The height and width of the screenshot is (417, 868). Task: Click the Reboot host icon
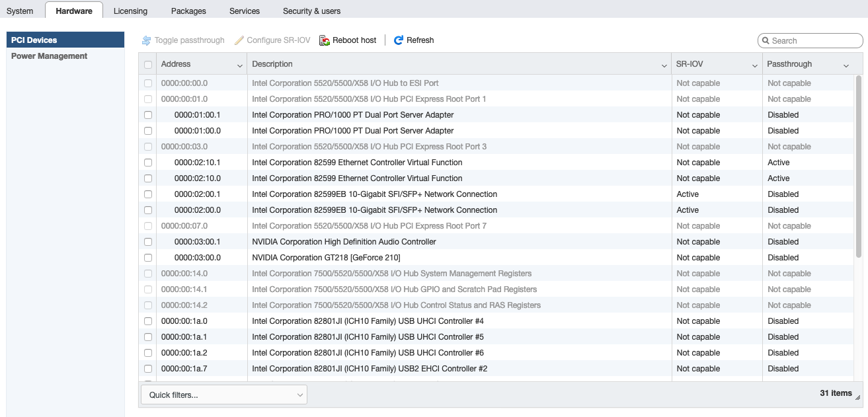tap(325, 40)
